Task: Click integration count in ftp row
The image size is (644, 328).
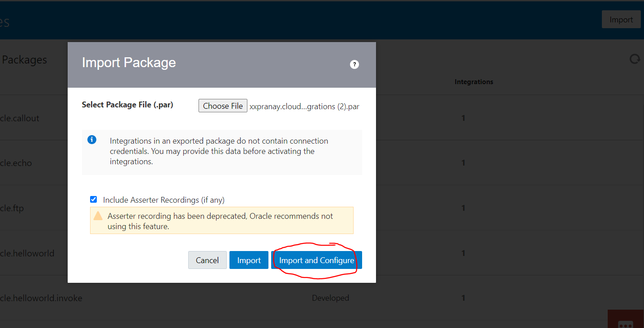Action: pyautogui.click(x=463, y=208)
